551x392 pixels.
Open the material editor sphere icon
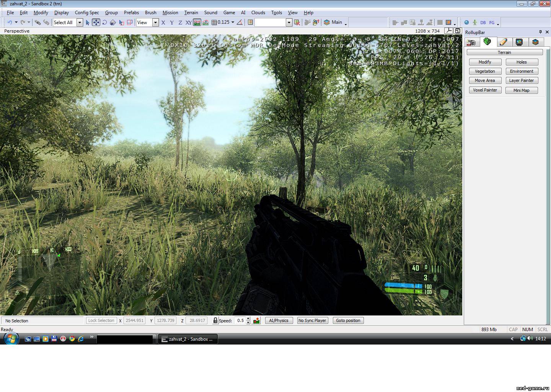coord(466,23)
